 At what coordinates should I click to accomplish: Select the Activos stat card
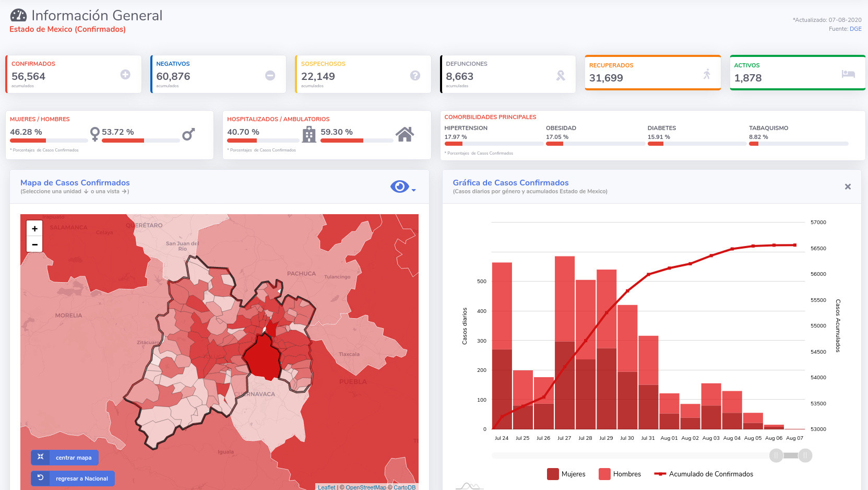(x=797, y=73)
